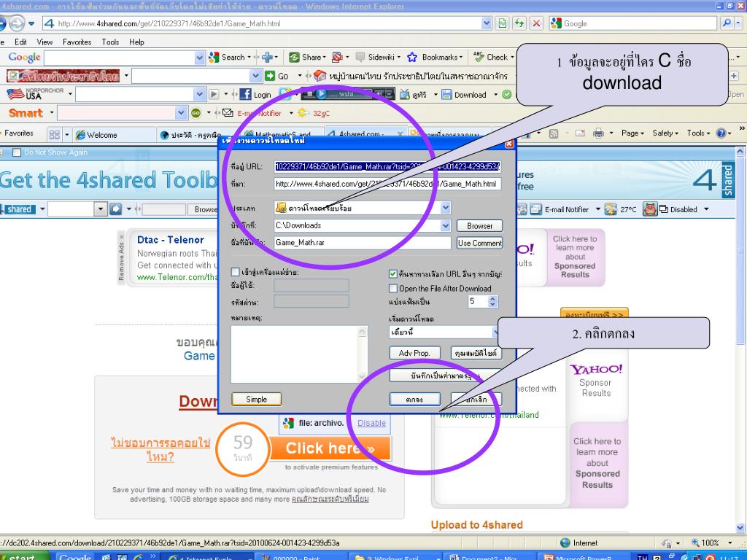This screenshot has width=747, height=560.
Task: Click the sun weather icon showing 32°C
Action: pos(303,113)
